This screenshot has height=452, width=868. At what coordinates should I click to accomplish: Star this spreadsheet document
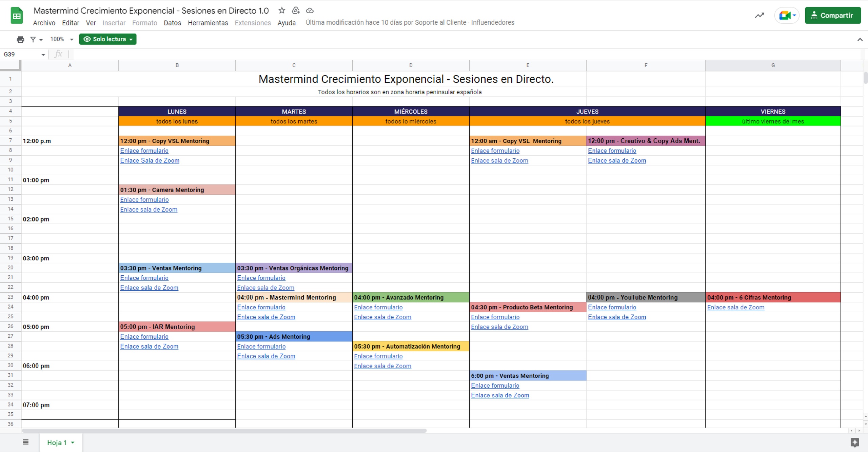(x=282, y=11)
